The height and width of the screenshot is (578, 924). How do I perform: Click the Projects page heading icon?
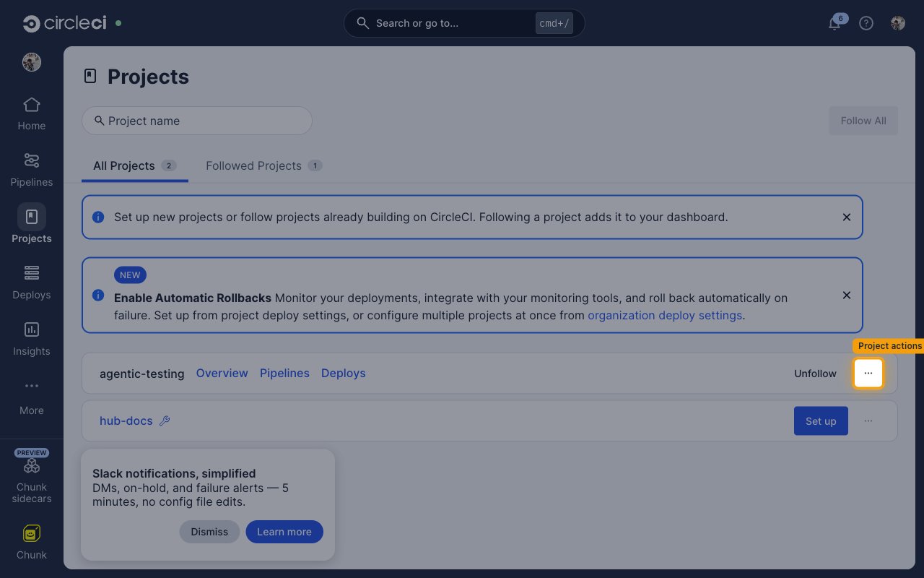click(x=90, y=76)
